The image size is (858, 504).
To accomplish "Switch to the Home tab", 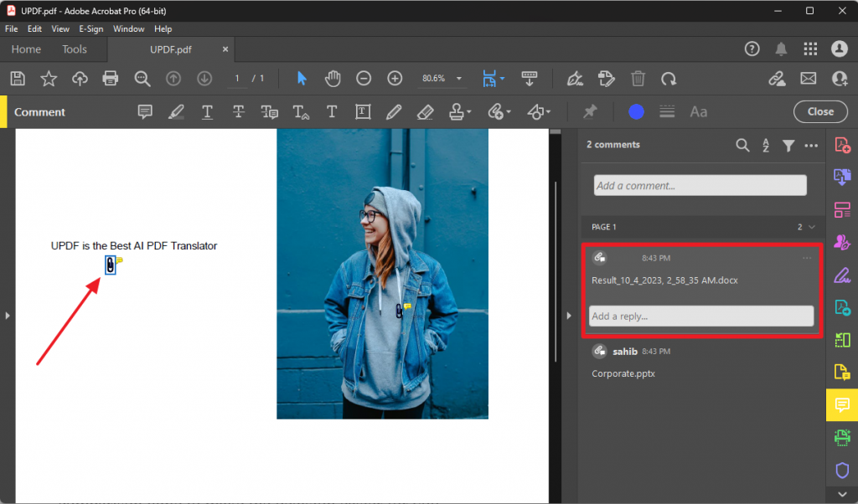I will (26, 49).
